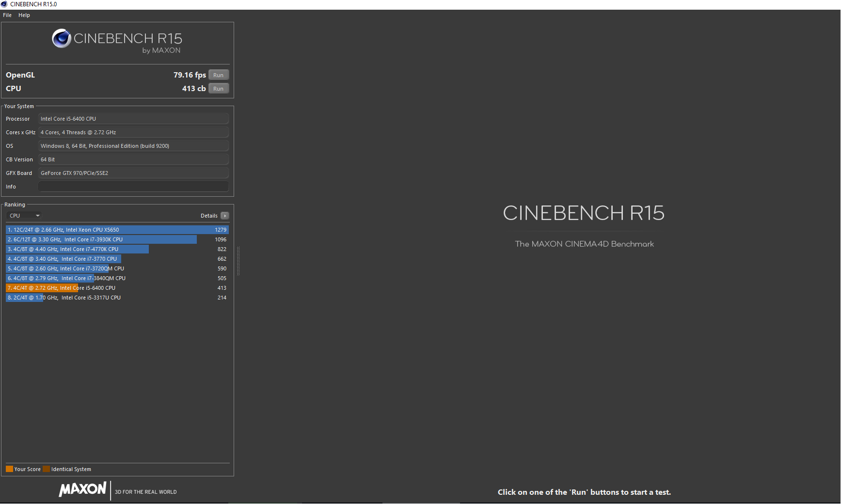Click the MAXON logo at bottom

[82, 489]
